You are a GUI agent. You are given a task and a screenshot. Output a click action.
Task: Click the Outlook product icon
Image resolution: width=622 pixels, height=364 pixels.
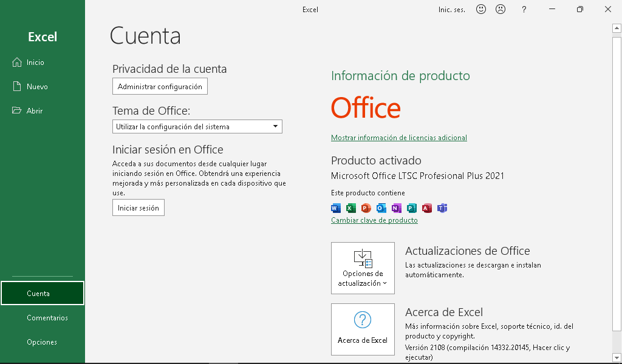[x=381, y=208]
